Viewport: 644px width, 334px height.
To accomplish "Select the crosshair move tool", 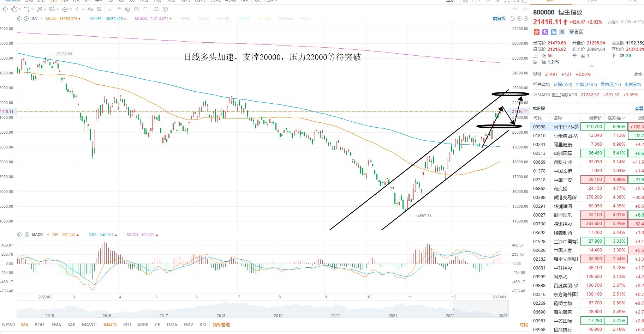I will pos(5,9).
